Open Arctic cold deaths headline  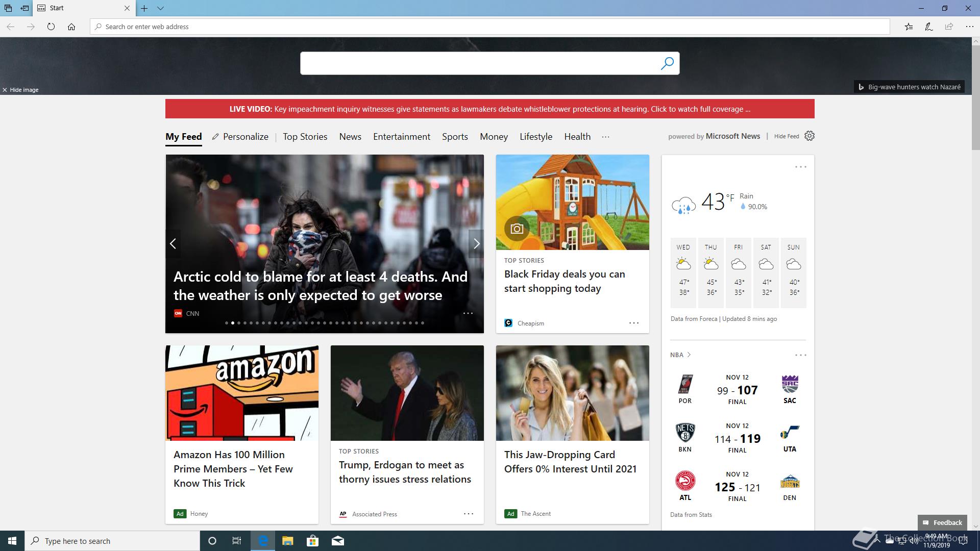[x=321, y=286]
